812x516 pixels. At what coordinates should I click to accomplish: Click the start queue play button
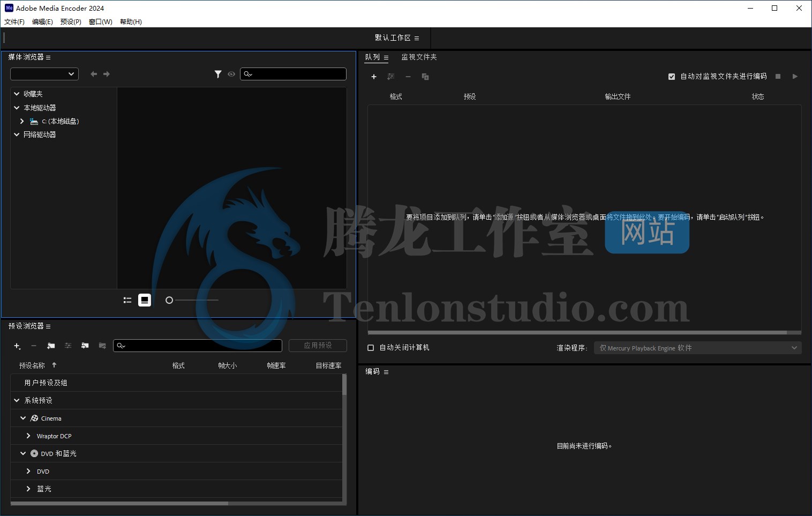point(795,77)
